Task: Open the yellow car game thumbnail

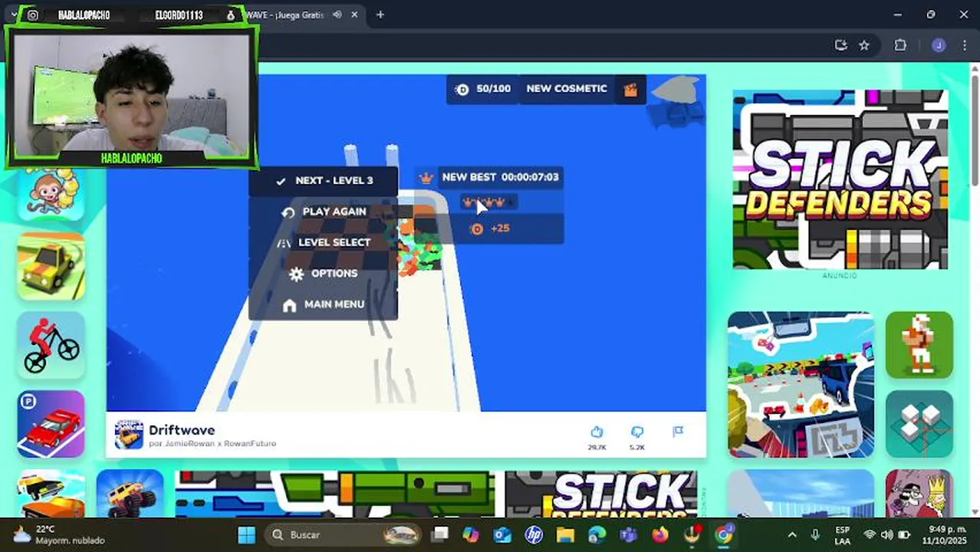Action: pos(51,266)
